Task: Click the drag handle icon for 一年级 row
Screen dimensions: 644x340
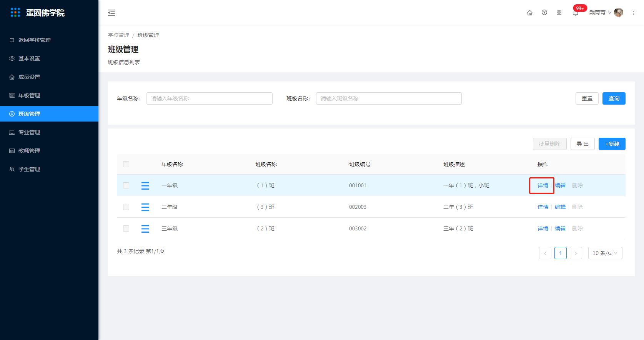Action: click(x=145, y=185)
